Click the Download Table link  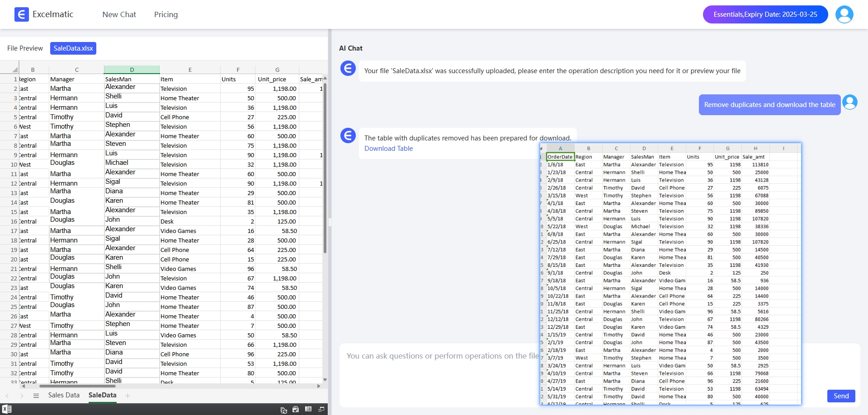pyautogui.click(x=388, y=149)
